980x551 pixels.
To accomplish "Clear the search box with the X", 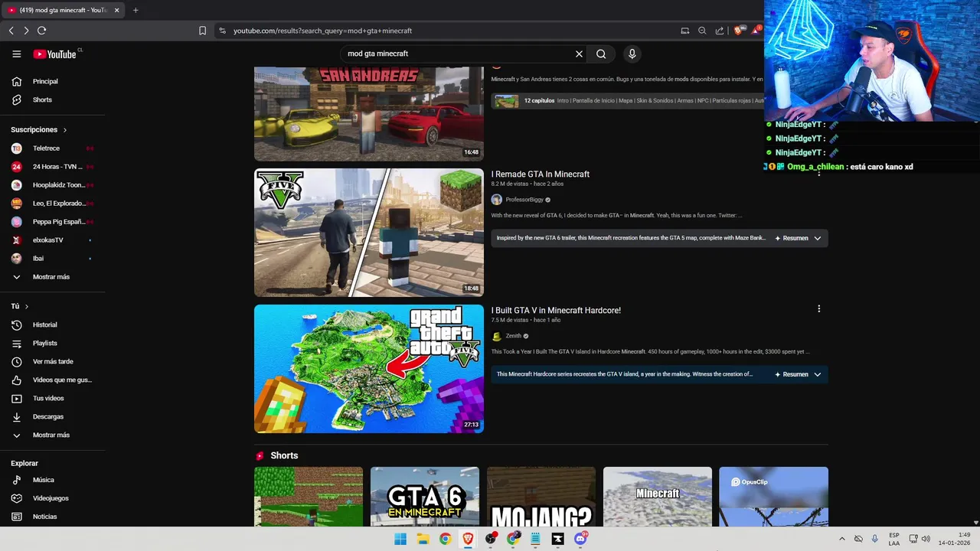I will pos(579,54).
